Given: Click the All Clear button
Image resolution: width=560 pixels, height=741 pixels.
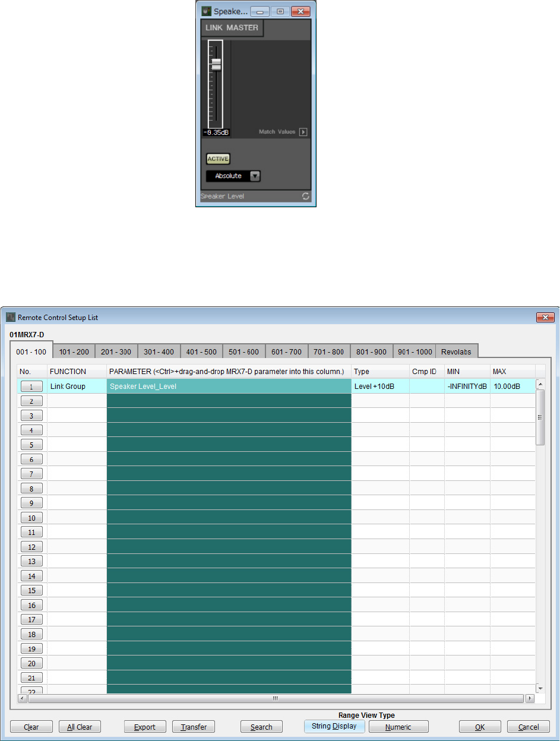Looking at the screenshot, I should pos(80,727).
